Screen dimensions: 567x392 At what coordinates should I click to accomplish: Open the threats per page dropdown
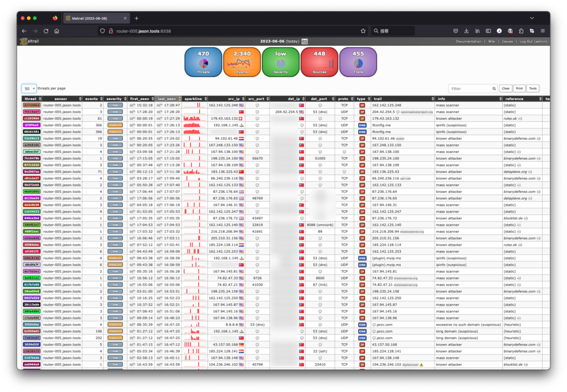pyautogui.click(x=29, y=89)
